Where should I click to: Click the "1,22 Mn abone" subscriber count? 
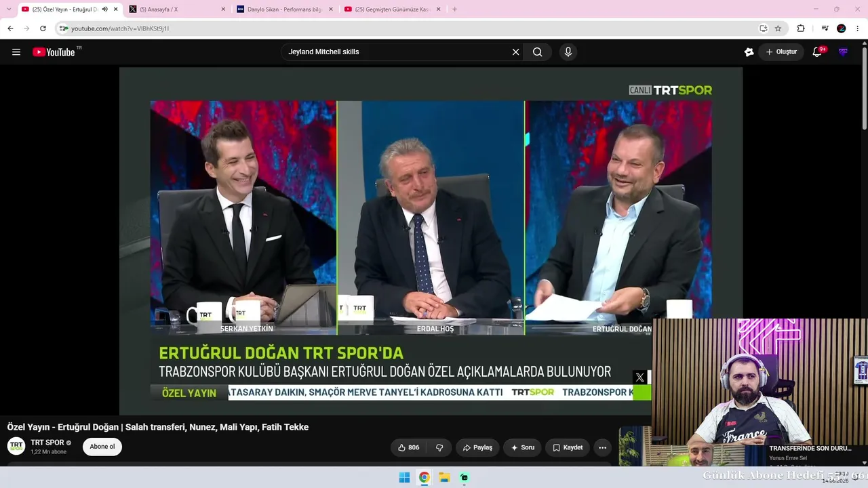48,452
